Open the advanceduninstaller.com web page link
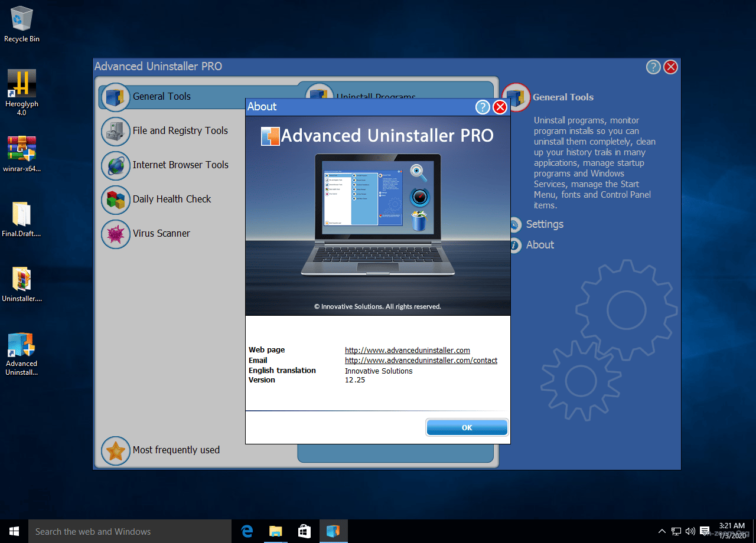Image resolution: width=756 pixels, height=543 pixels. [x=408, y=351]
